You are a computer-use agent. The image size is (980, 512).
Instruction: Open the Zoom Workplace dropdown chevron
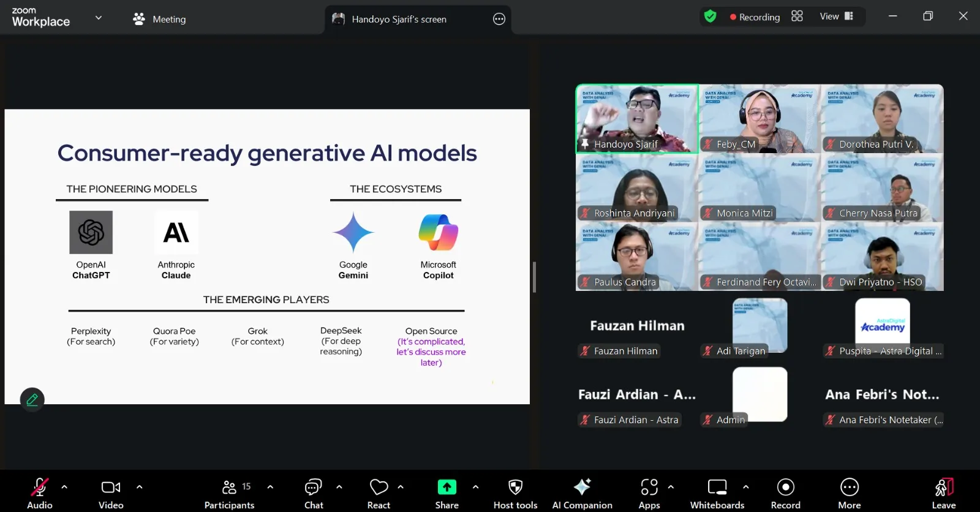pyautogui.click(x=99, y=18)
